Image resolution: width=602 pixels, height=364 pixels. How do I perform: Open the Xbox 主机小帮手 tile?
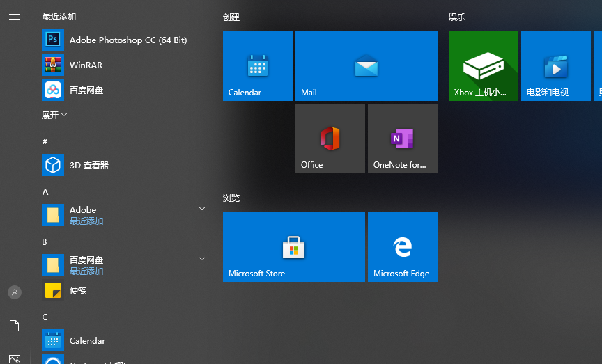point(484,66)
